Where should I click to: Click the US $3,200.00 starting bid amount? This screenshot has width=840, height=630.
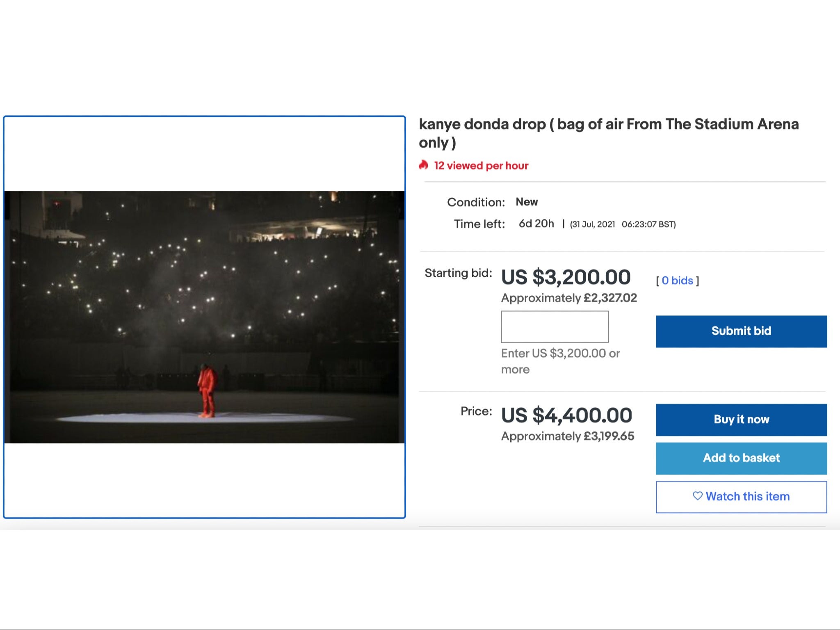(566, 277)
